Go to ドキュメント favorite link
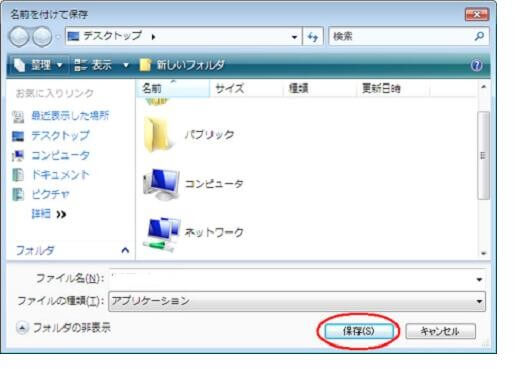 click(60, 175)
